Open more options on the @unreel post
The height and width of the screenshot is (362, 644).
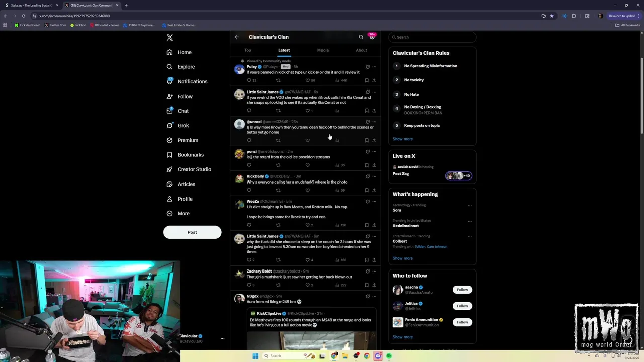[374, 122]
